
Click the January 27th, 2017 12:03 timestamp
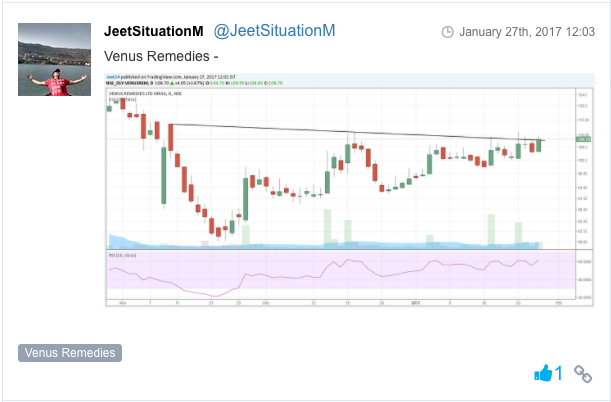coord(527,32)
